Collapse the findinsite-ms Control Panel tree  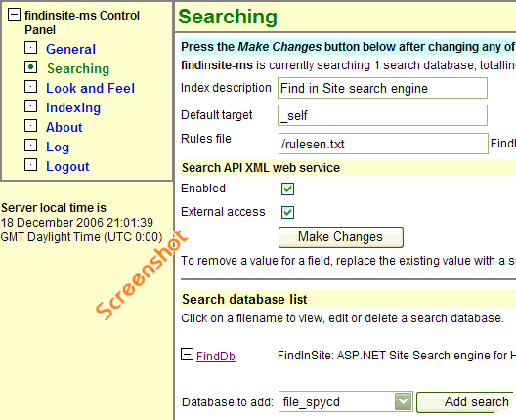click(x=14, y=14)
